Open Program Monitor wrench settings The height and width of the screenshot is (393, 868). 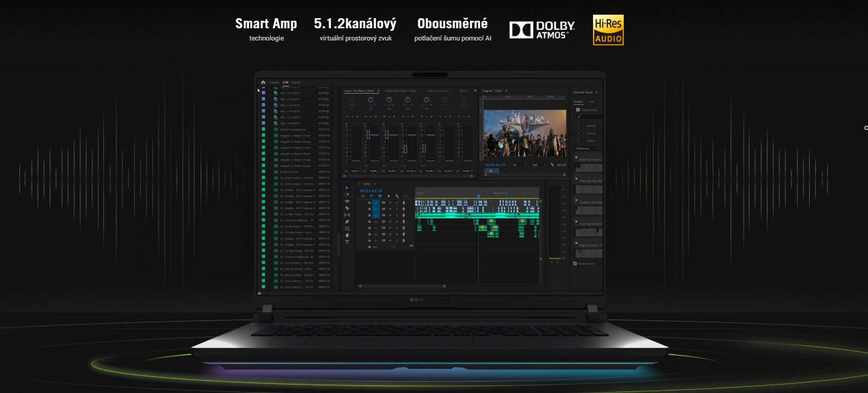click(x=552, y=165)
